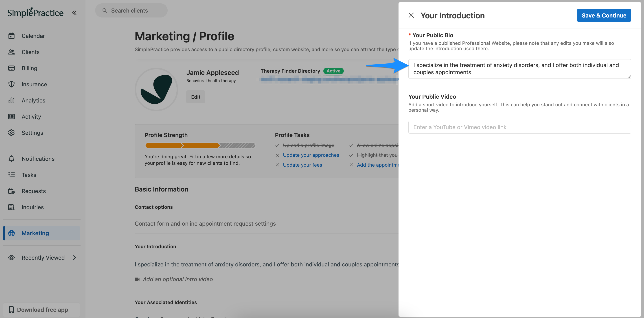The height and width of the screenshot is (318, 644).
Task: Click the Search clients field
Action: pos(131,11)
